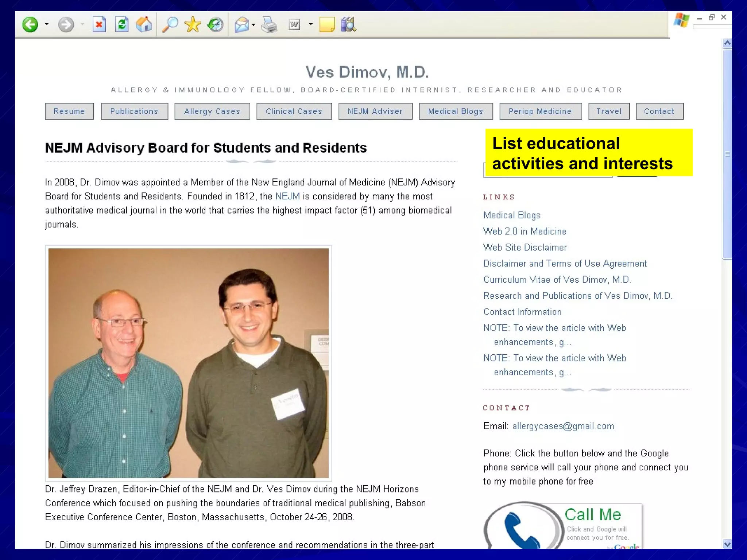This screenshot has width=747, height=560.
Task: Click the photo of Dr. Drazen and Dr. Dimov
Action: click(189, 363)
